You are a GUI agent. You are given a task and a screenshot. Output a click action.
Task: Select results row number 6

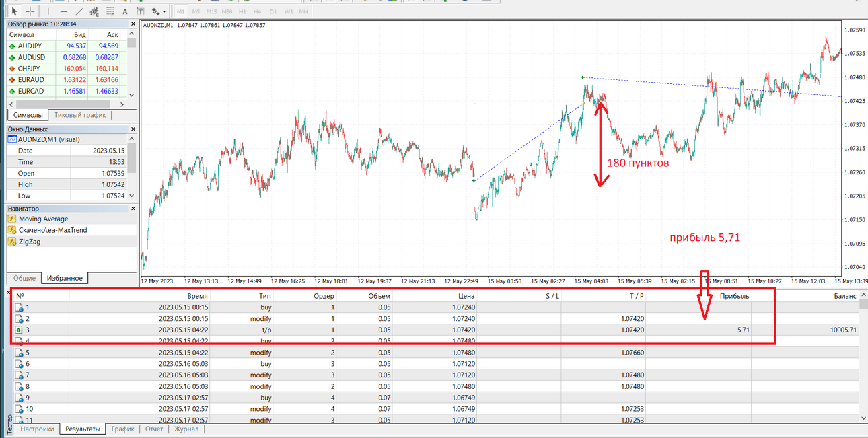436,363
